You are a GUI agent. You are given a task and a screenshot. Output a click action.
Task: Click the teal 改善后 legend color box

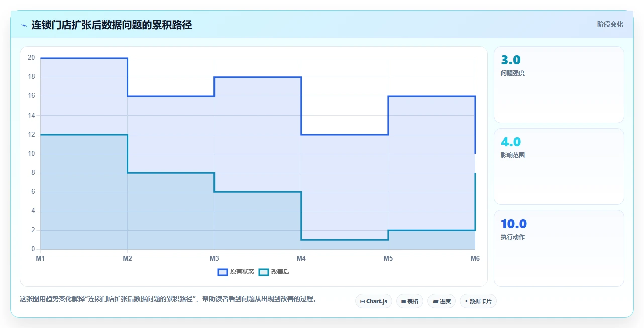pyautogui.click(x=264, y=272)
